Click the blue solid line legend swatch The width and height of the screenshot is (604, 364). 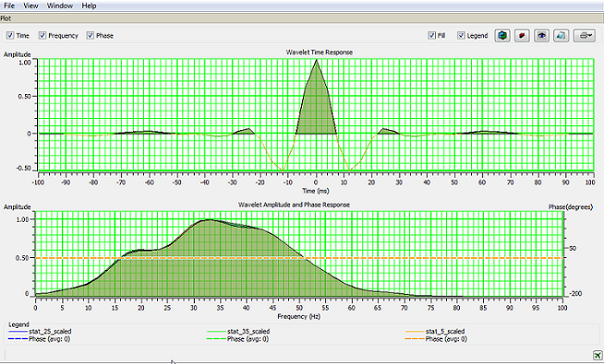tap(18, 331)
